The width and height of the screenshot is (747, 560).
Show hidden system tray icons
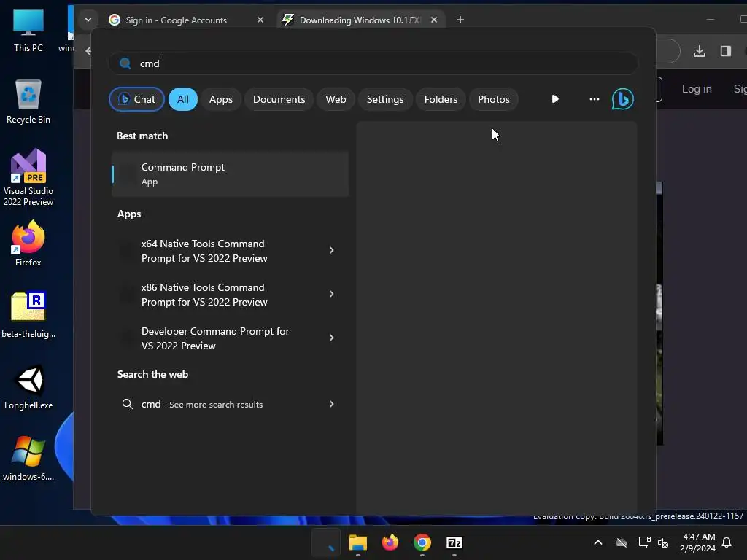click(x=598, y=542)
